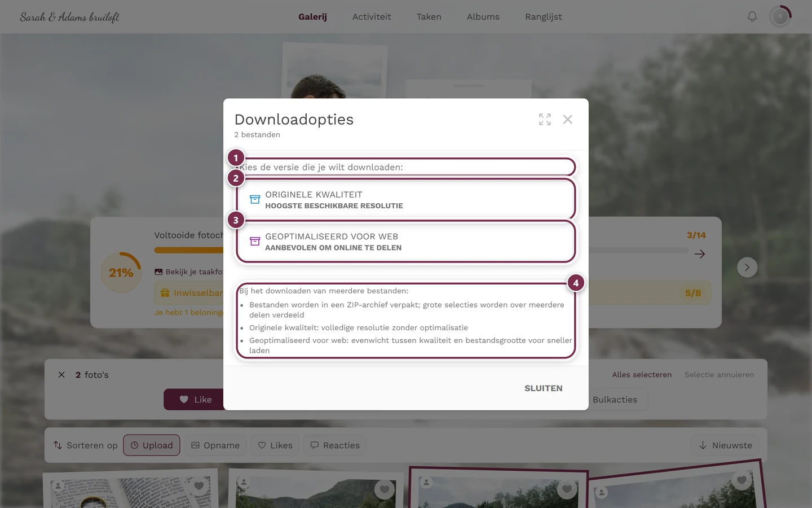Sort by Reacties
Viewport: 812px width, 508px height.
336,445
